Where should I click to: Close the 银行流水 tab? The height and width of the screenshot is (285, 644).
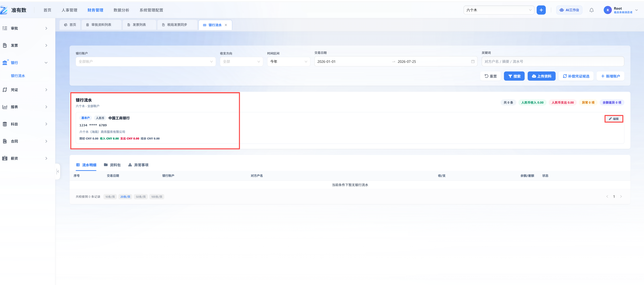pos(226,25)
